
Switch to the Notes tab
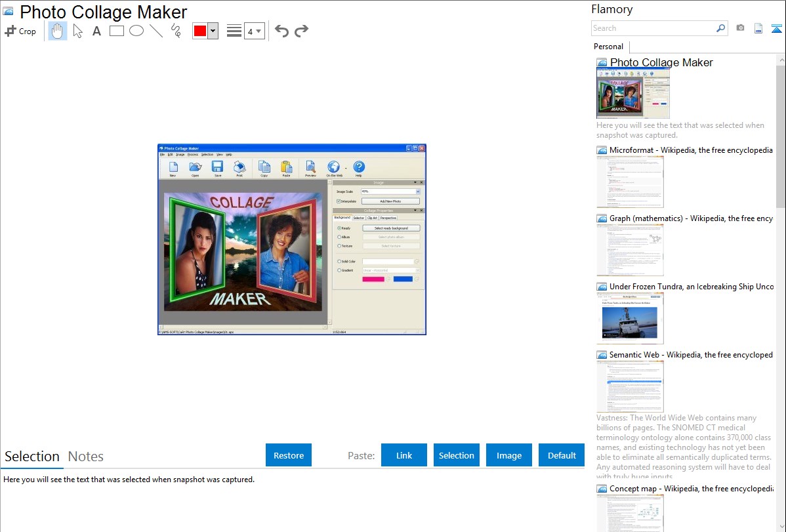point(86,457)
